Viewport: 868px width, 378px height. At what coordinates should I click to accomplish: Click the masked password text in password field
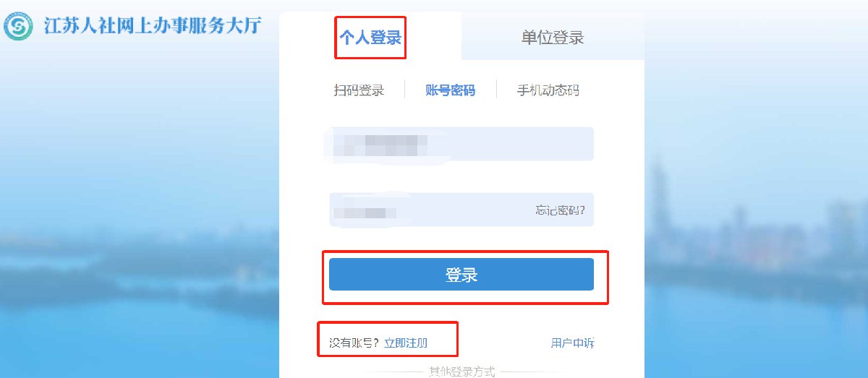coord(365,212)
